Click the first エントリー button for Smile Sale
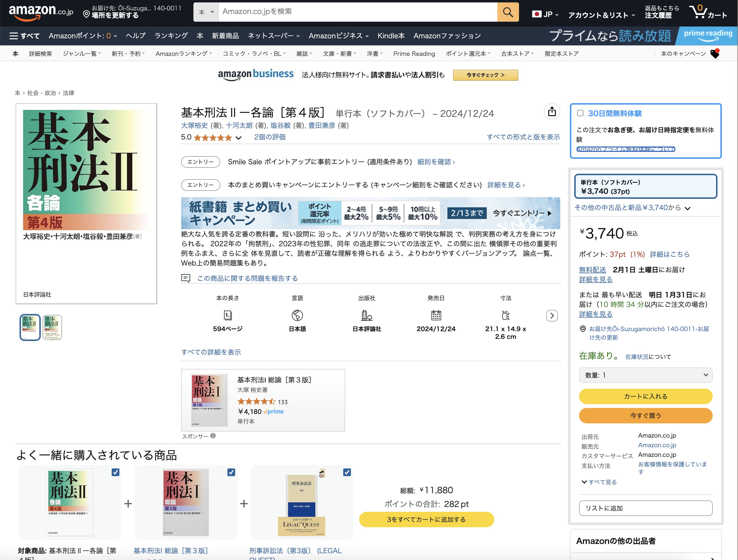738x560 pixels. 200,162
